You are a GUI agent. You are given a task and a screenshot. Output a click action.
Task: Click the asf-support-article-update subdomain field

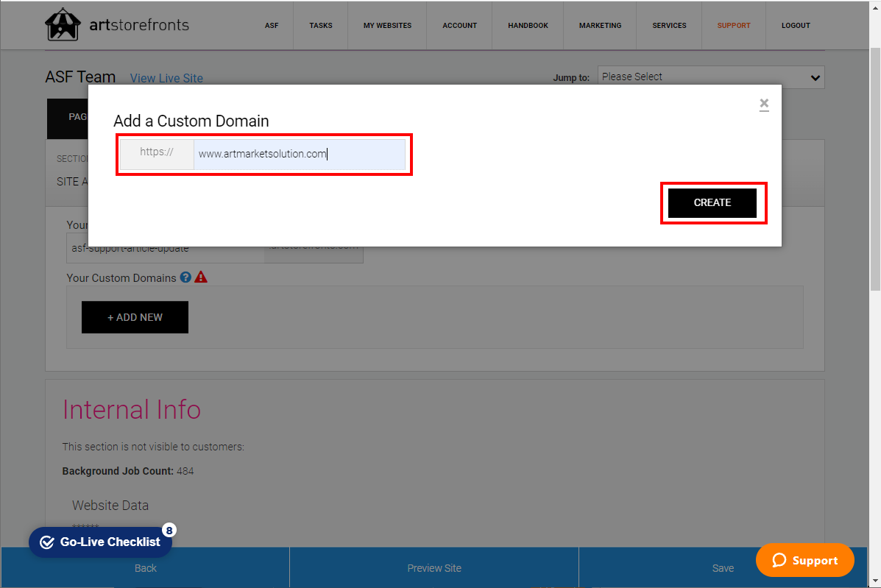click(x=165, y=248)
